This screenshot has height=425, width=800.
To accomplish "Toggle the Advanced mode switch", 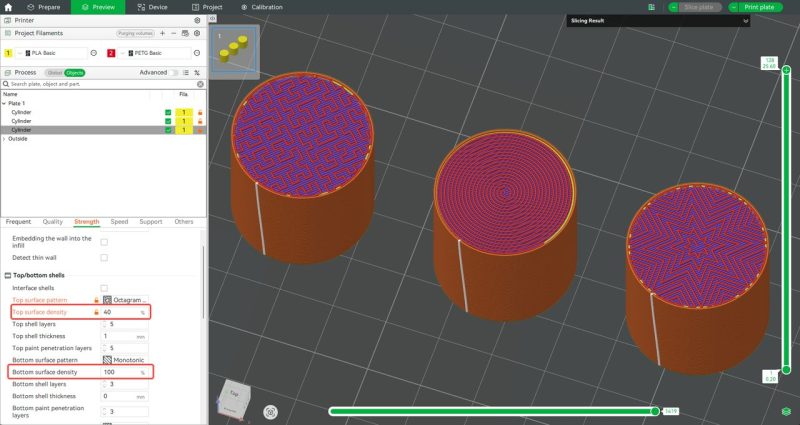I will [175, 72].
